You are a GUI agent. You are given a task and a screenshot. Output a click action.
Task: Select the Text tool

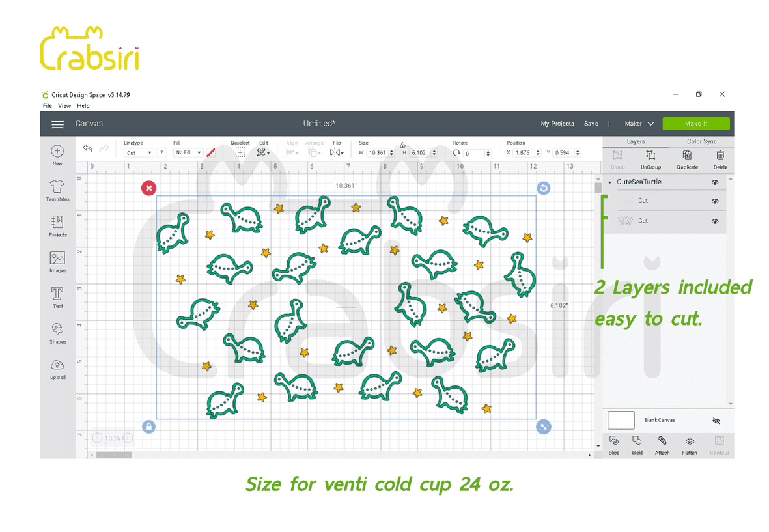pos(57,296)
